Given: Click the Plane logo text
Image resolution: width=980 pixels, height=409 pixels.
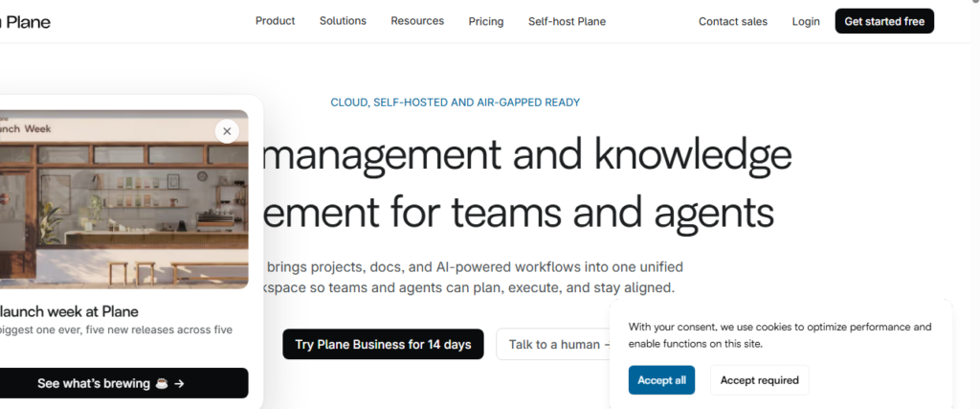Looking at the screenshot, I should point(26,22).
